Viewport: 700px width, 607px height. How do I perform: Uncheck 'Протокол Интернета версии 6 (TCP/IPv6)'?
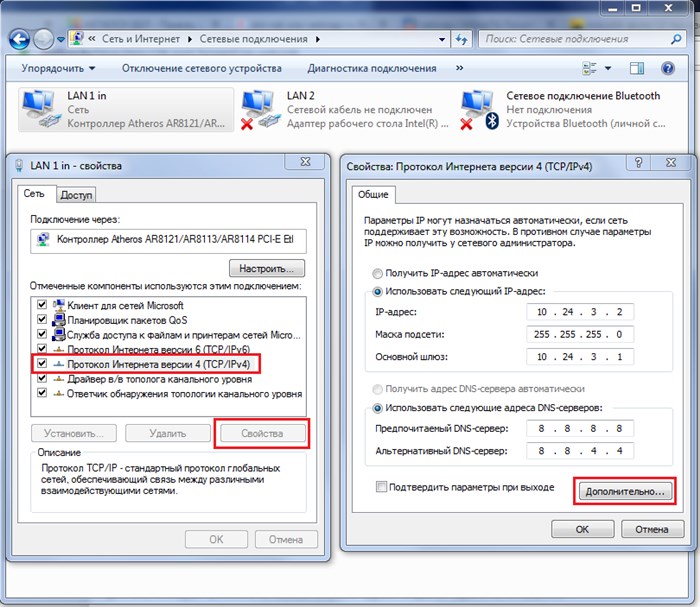[x=42, y=349]
